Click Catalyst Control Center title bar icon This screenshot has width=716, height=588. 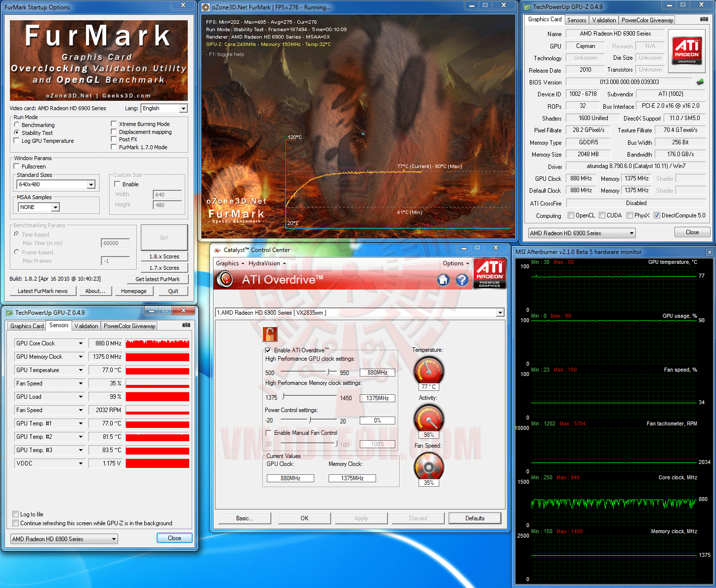217,250
